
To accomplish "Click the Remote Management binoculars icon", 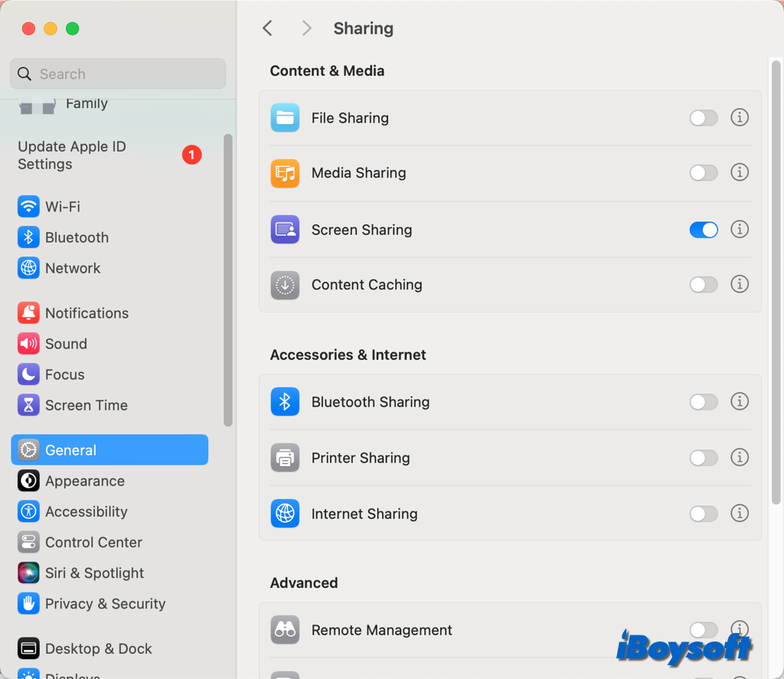I will click(x=285, y=630).
